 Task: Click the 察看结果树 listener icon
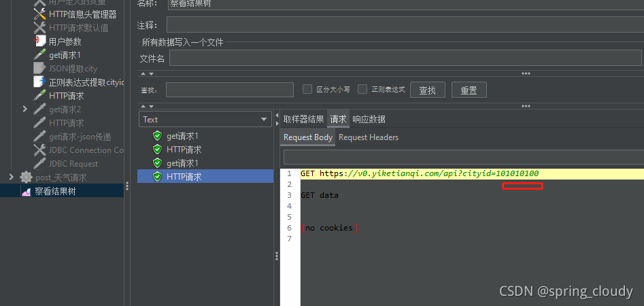(26, 191)
